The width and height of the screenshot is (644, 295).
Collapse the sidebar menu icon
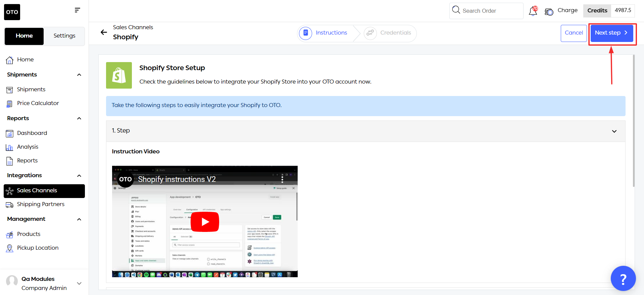(x=77, y=10)
